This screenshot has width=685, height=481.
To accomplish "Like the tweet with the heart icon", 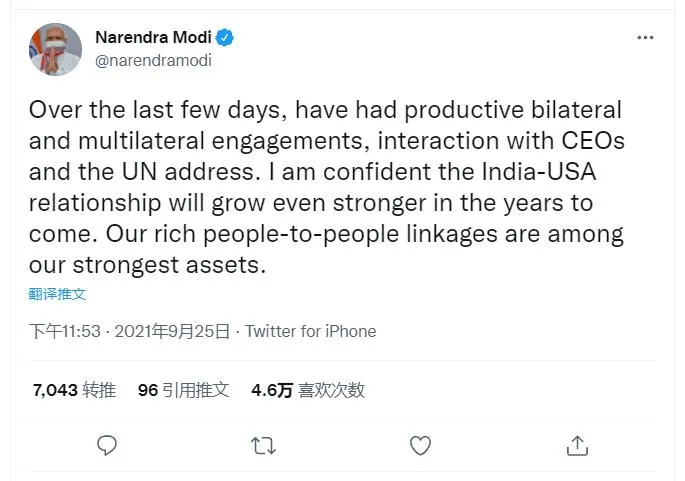I will [420, 445].
